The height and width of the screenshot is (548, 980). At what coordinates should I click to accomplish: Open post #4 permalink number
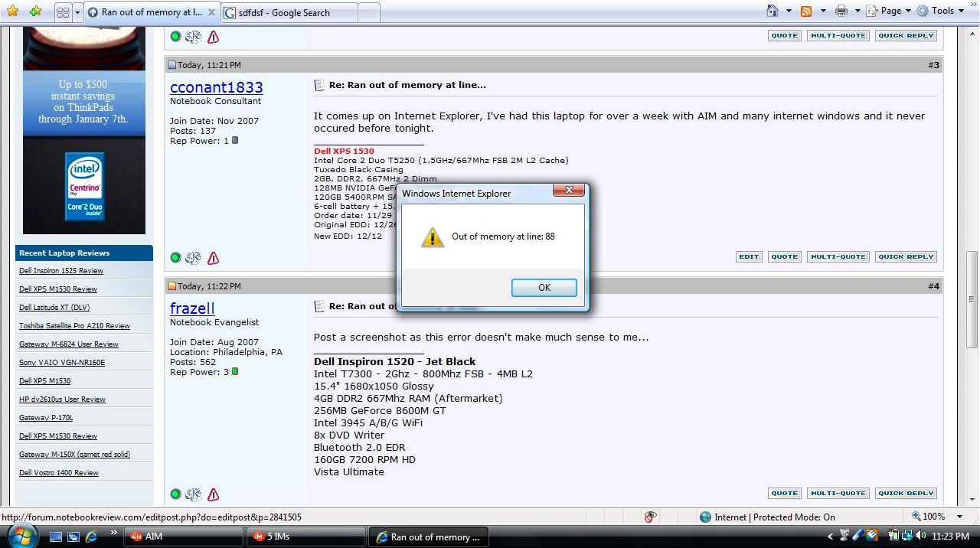pos(933,286)
